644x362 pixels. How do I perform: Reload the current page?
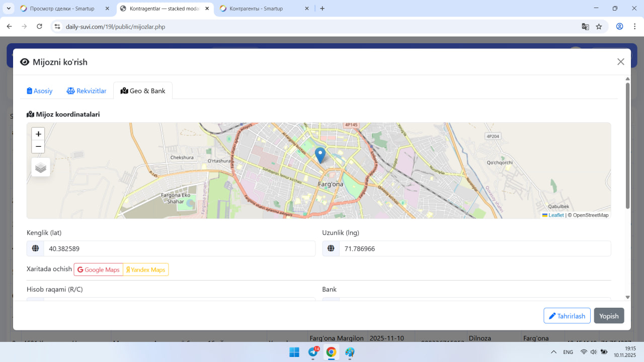point(40,27)
